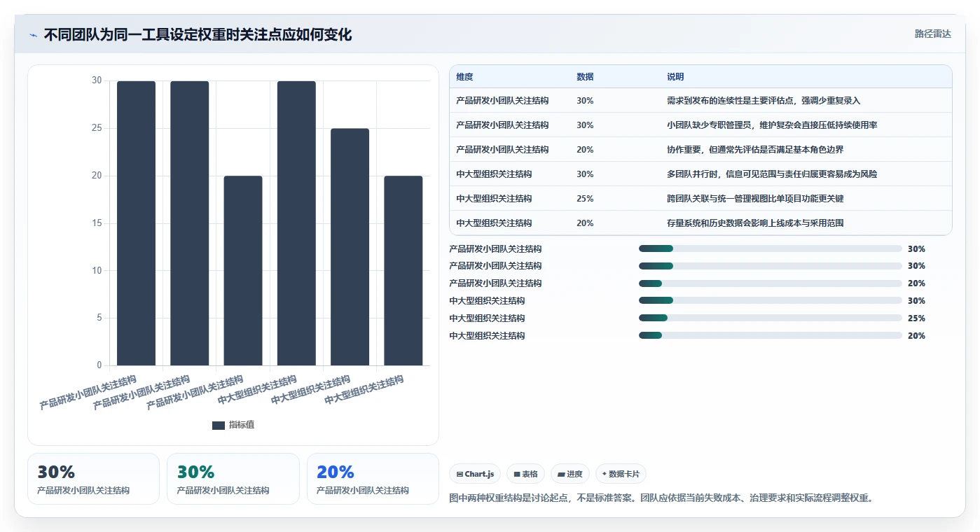Image resolution: width=980 pixels, height=532 pixels.
Task: Click the chart bar reaching value 25
Action: pos(350,246)
